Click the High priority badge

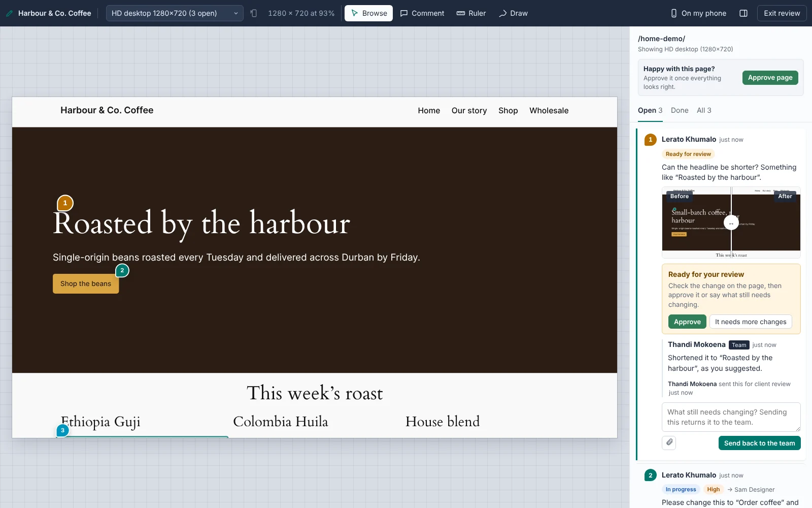714,489
